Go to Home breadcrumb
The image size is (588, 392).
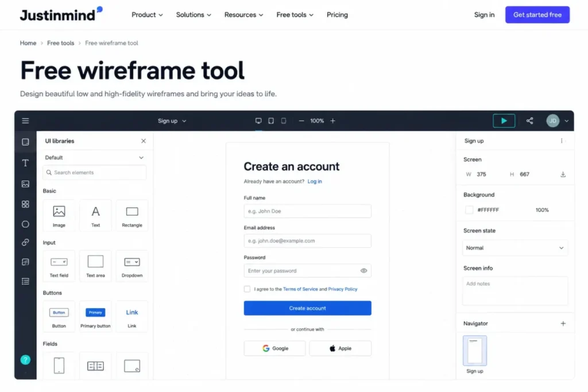(28, 43)
